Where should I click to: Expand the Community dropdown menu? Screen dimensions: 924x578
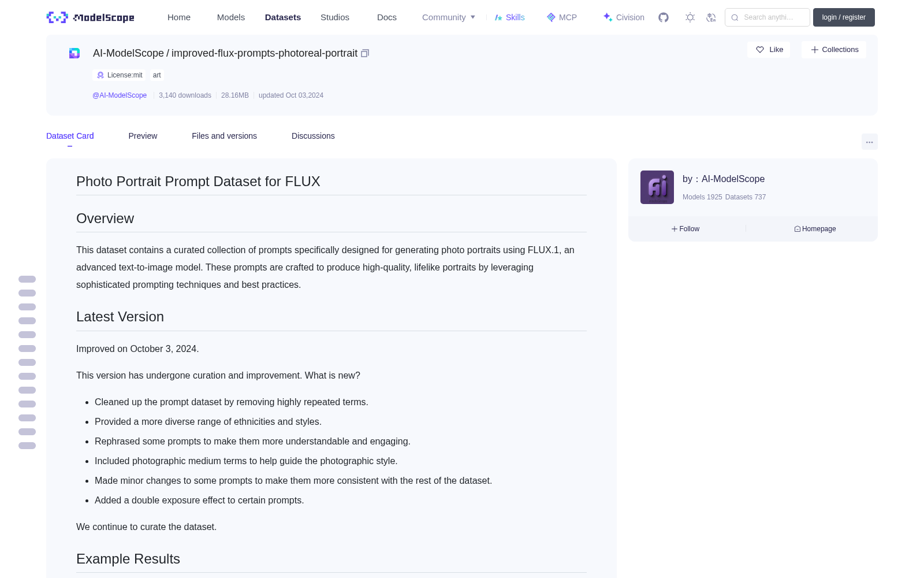click(x=449, y=17)
